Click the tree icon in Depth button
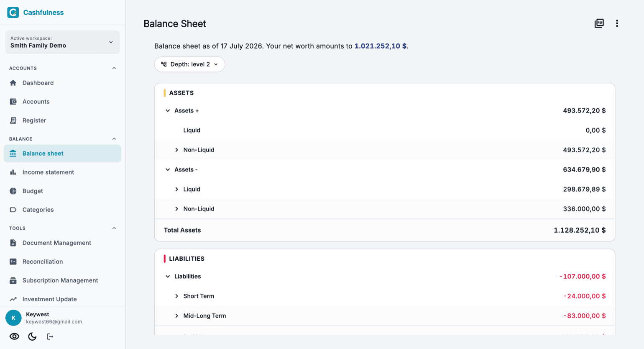 tap(164, 64)
